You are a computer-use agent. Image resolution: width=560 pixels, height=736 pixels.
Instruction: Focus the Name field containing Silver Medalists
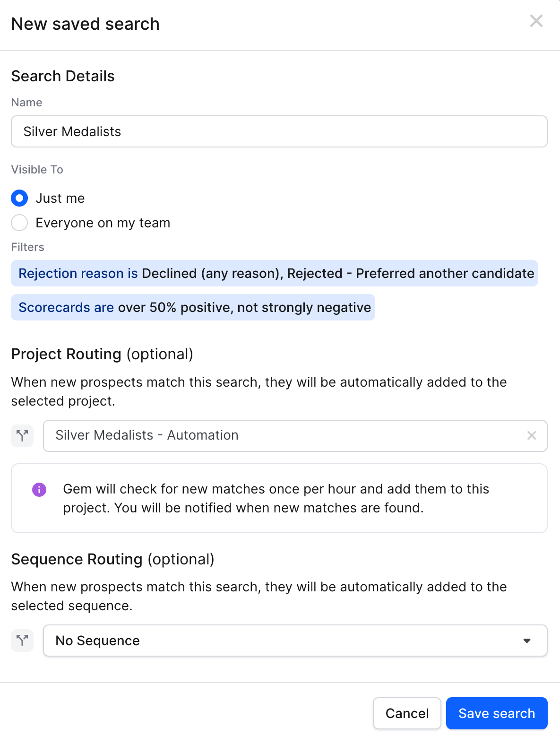(x=279, y=131)
